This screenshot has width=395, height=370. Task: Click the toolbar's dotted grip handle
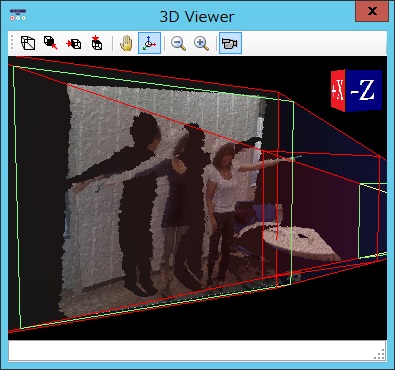click(x=12, y=43)
